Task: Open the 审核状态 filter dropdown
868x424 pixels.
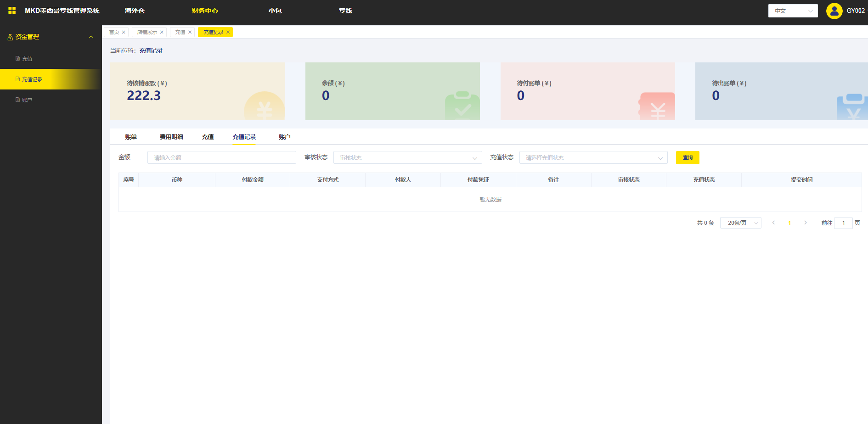Action: click(x=407, y=158)
